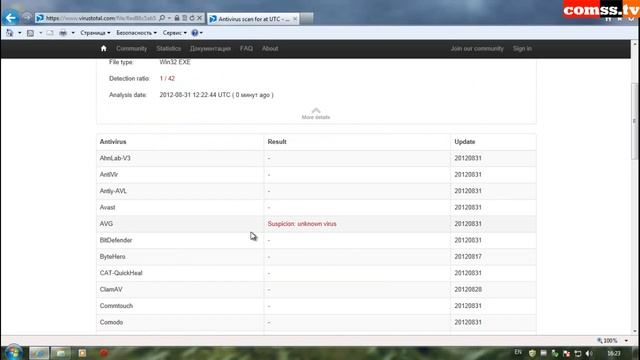Open the Windows Explorer taskbar folder icon

click(x=60, y=353)
